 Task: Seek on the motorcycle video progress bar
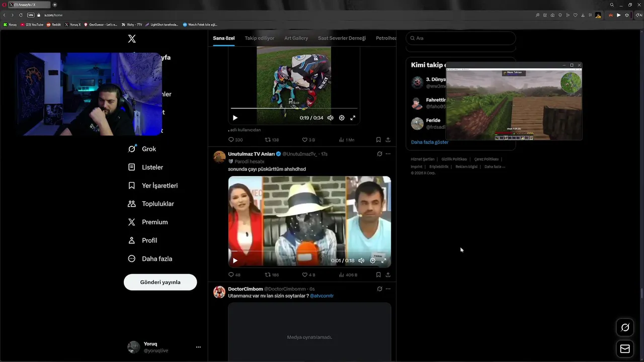point(294,108)
